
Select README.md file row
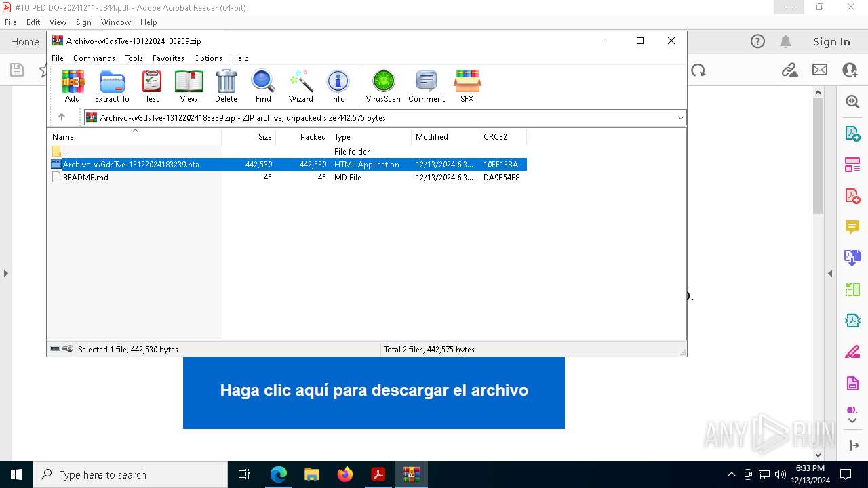(288, 178)
